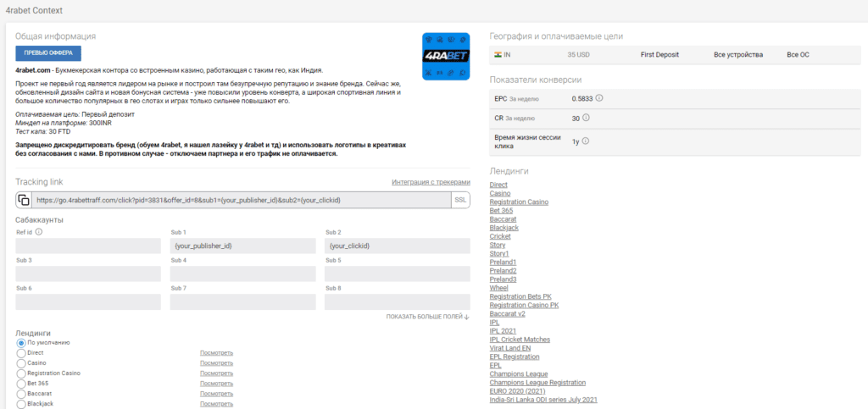Click the India flag icon beside IN

(x=497, y=55)
